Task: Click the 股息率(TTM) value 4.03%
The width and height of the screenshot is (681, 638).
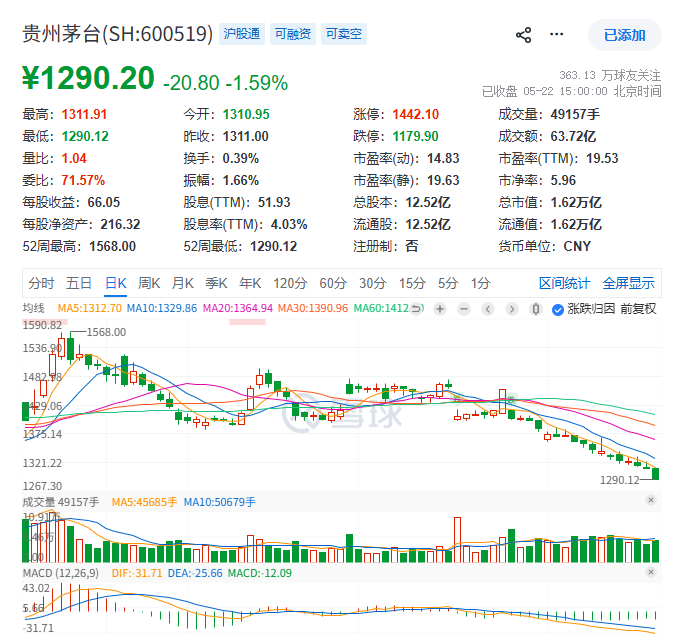Action: (289, 224)
